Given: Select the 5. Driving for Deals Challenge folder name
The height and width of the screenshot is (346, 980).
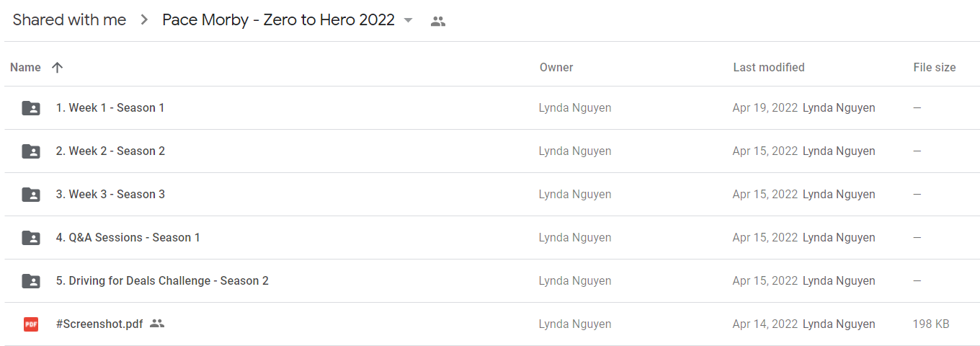Looking at the screenshot, I should (x=162, y=280).
